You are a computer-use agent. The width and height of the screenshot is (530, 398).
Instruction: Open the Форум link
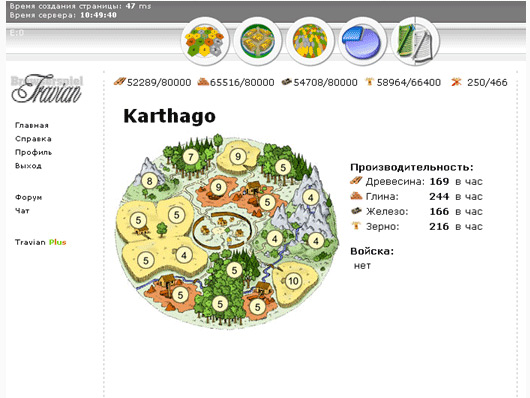point(28,197)
